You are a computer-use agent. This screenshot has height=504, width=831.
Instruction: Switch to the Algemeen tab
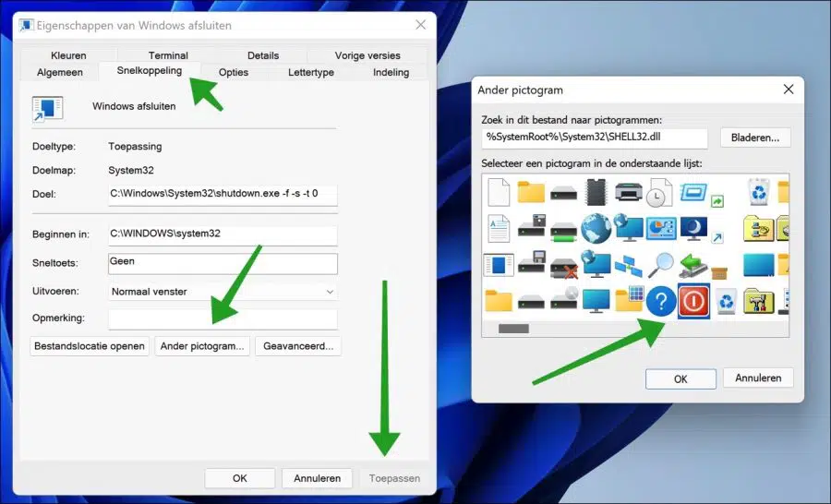[x=59, y=72]
